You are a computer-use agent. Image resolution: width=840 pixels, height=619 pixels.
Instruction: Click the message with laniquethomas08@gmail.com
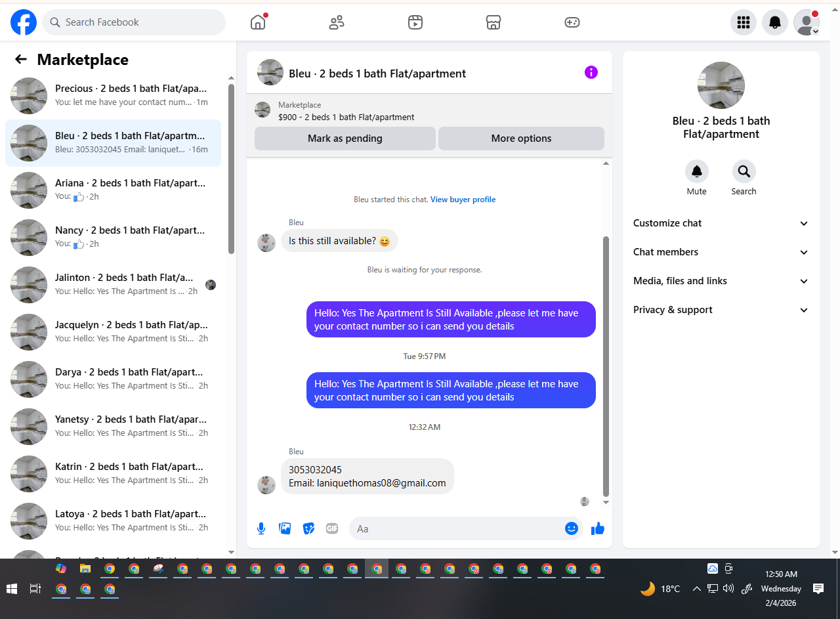tap(367, 477)
